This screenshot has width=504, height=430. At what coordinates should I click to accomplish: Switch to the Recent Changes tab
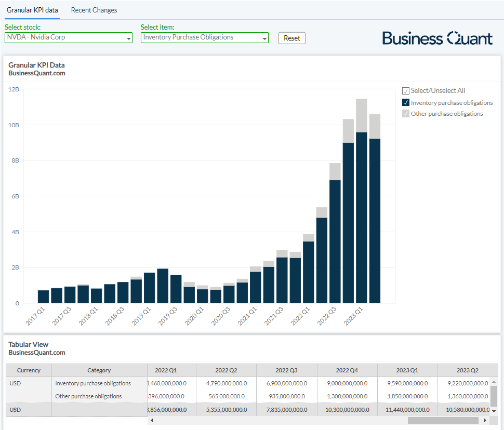[x=94, y=10]
